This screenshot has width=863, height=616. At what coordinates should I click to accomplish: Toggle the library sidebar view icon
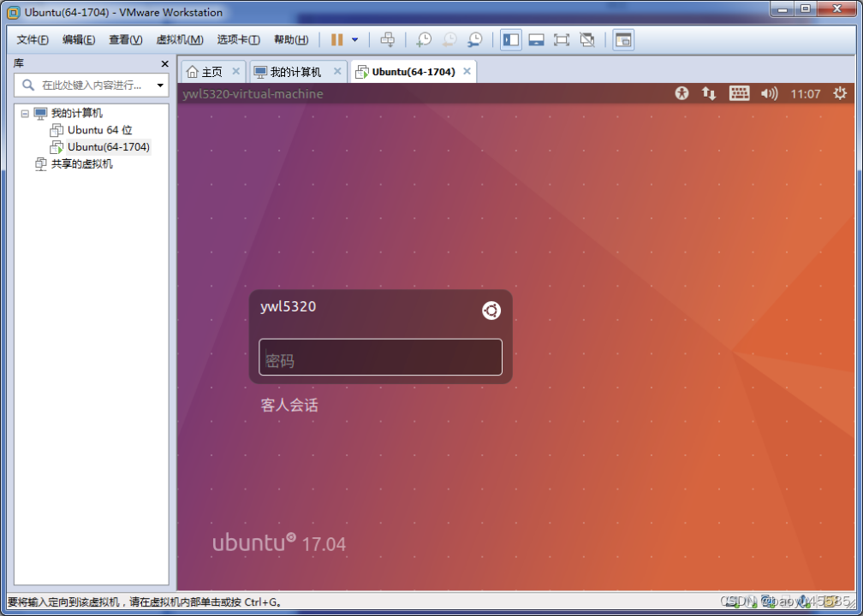pyautogui.click(x=511, y=39)
